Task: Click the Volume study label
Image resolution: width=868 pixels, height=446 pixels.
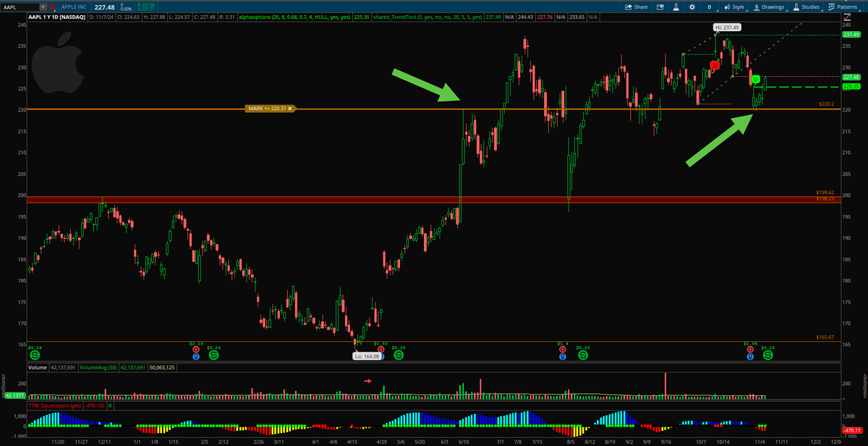Action: [x=38, y=368]
